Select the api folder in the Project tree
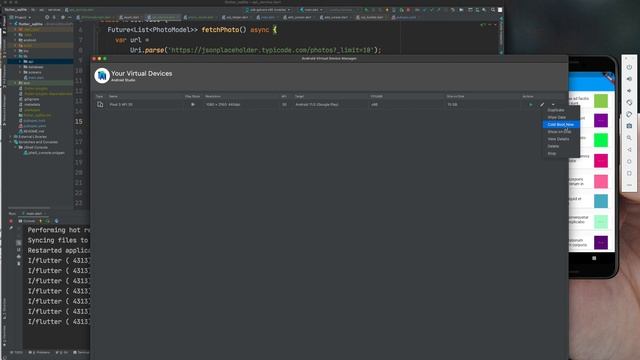Viewport: 640px width, 360px height. (31, 62)
